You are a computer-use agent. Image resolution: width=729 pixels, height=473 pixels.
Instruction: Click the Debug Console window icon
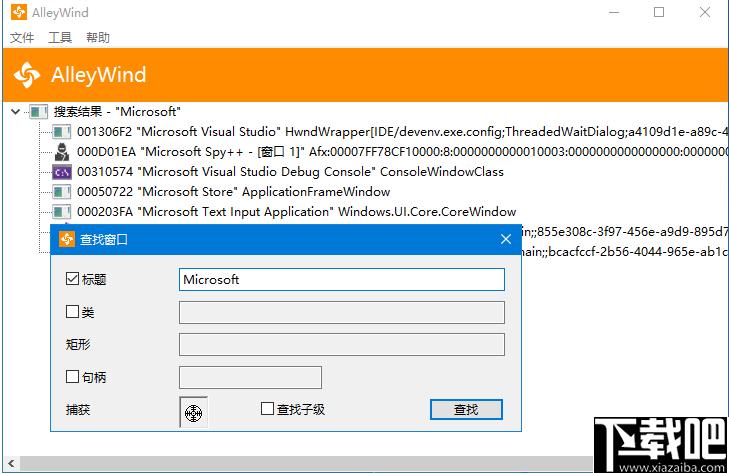pyautogui.click(x=61, y=172)
